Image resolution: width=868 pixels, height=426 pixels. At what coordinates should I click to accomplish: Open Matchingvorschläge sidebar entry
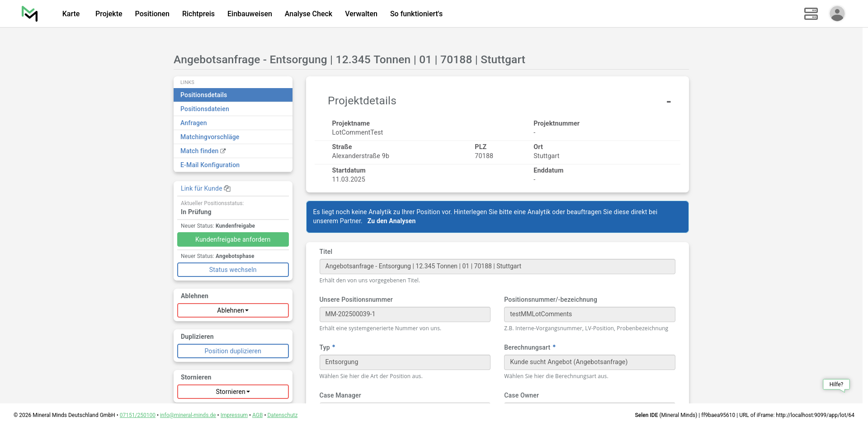210,137
